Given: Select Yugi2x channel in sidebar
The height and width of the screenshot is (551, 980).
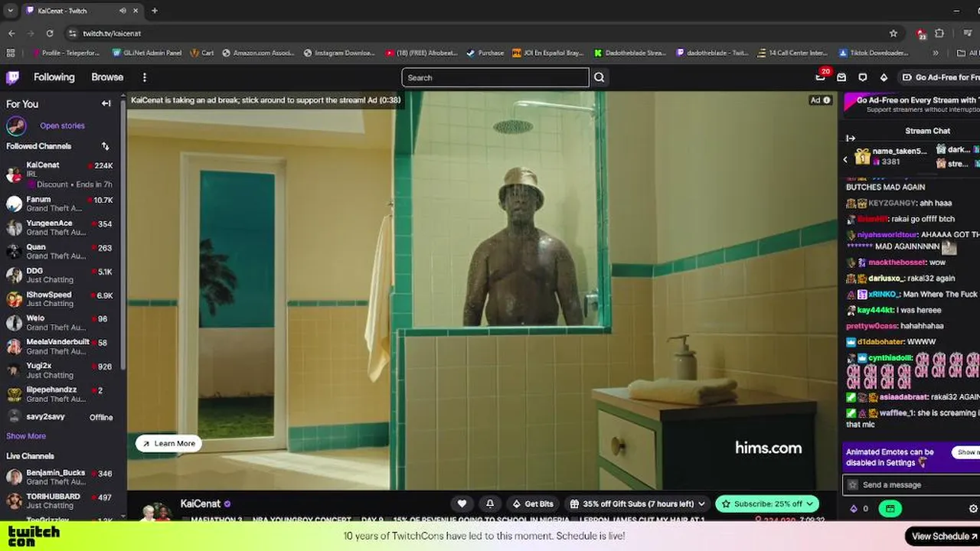Looking at the screenshot, I should coord(60,370).
